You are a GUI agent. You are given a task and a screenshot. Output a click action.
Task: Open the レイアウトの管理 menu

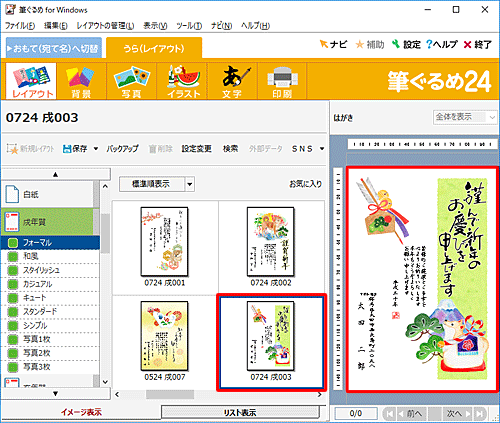tap(105, 26)
